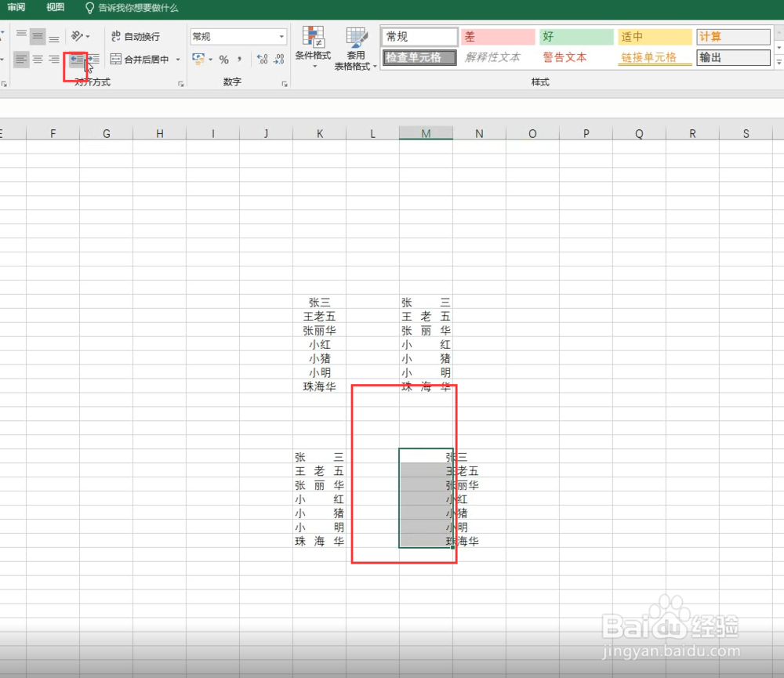Click the decrease indent icon
Viewport: 784px width, 678px height.
coord(77,60)
